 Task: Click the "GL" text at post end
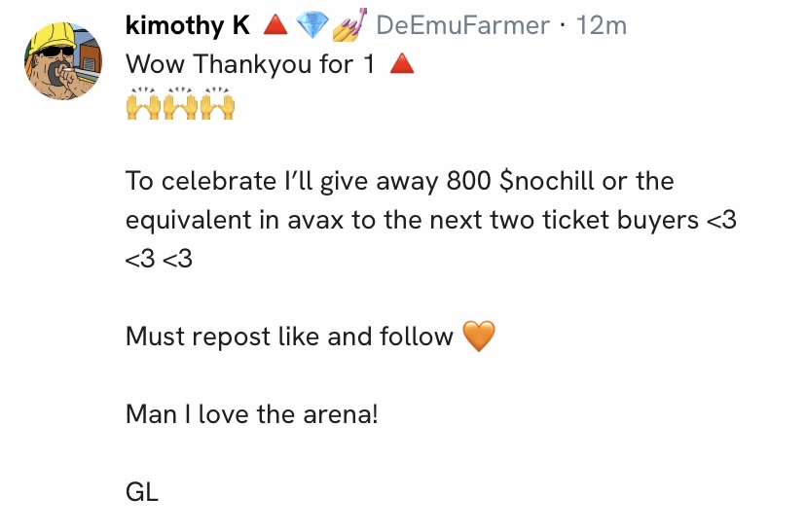click(142, 492)
